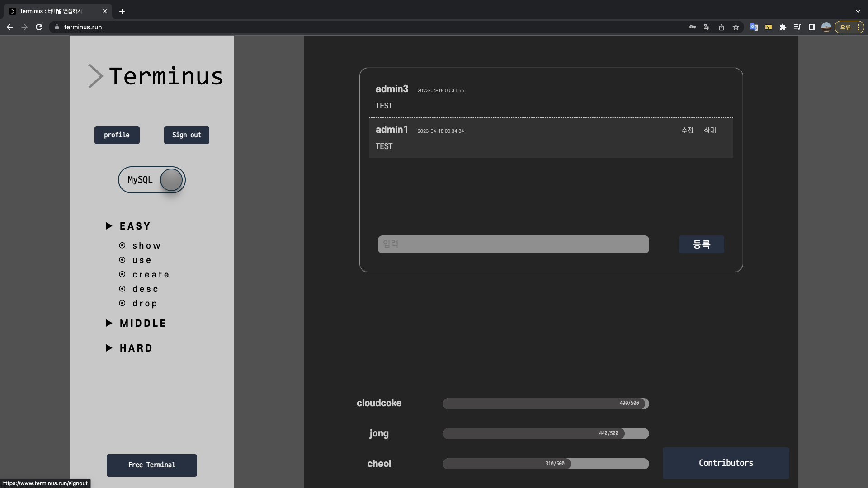Open the Extensions puzzle icon
Image resolution: width=868 pixels, height=488 pixels.
pos(783,27)
